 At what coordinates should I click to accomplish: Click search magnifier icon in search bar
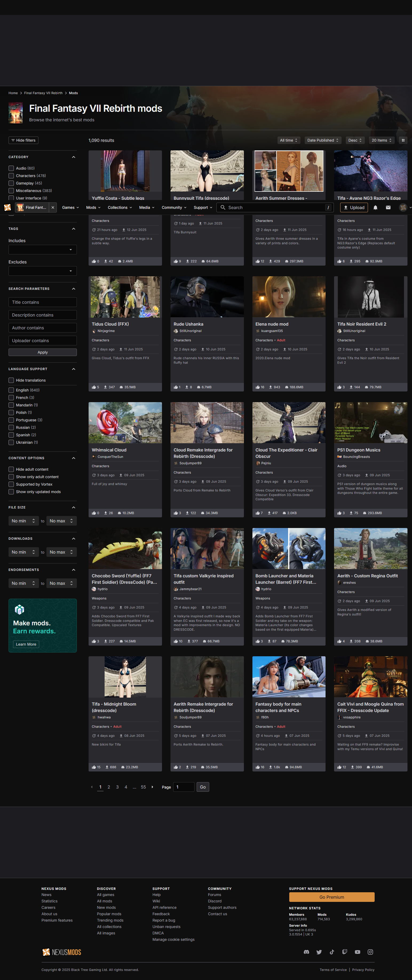tap(223, 207)
